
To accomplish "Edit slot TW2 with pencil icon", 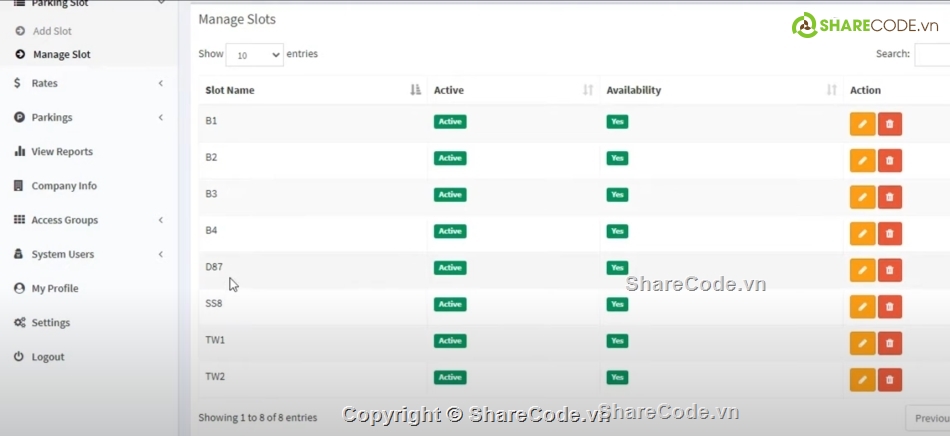I will pos(862,380).
